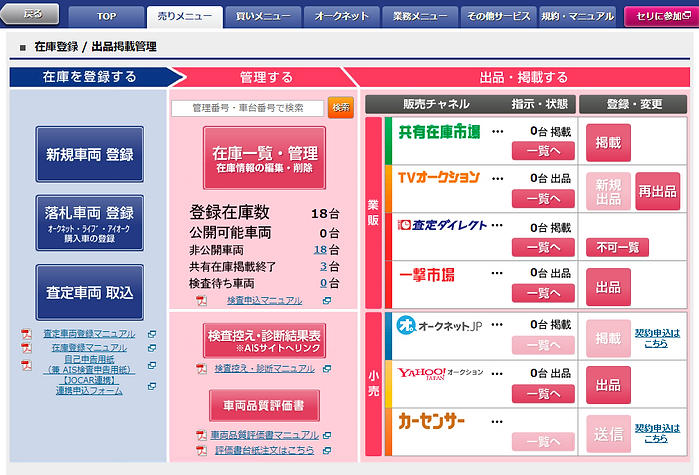The image size is (699, 475).
Task: Click the 車両品質評価書 button
Action: point(264,405)
